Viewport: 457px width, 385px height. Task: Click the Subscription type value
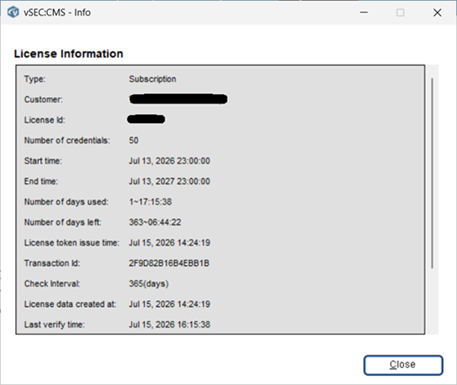[x=152, y=79]
